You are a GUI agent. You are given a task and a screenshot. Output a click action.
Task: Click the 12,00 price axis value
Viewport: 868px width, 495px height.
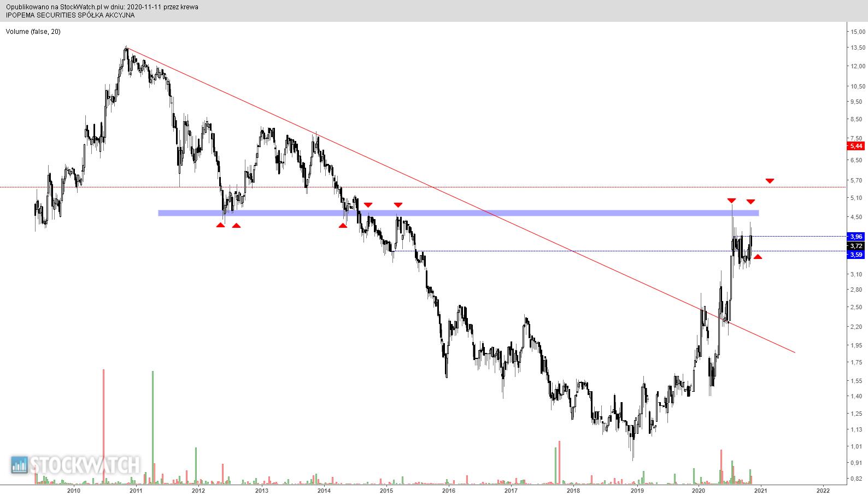858,66
